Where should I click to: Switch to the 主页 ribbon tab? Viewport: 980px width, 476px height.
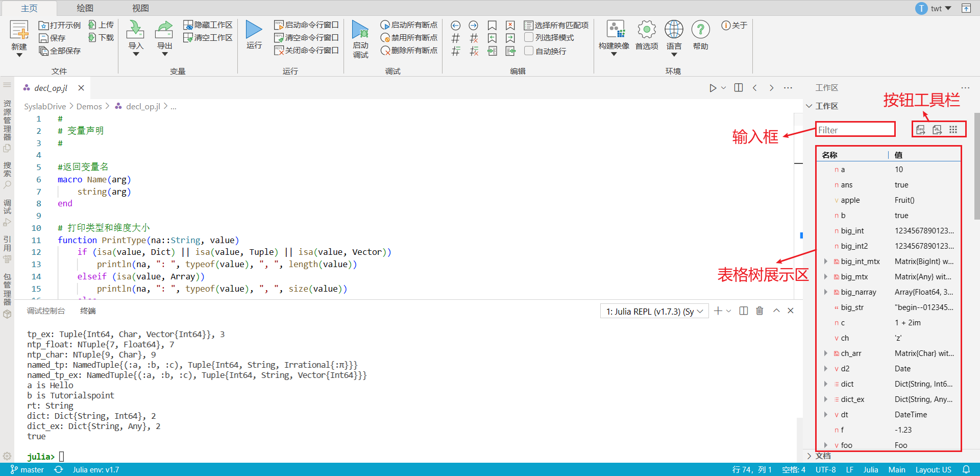pyautogui.click(x=29, y=8)
